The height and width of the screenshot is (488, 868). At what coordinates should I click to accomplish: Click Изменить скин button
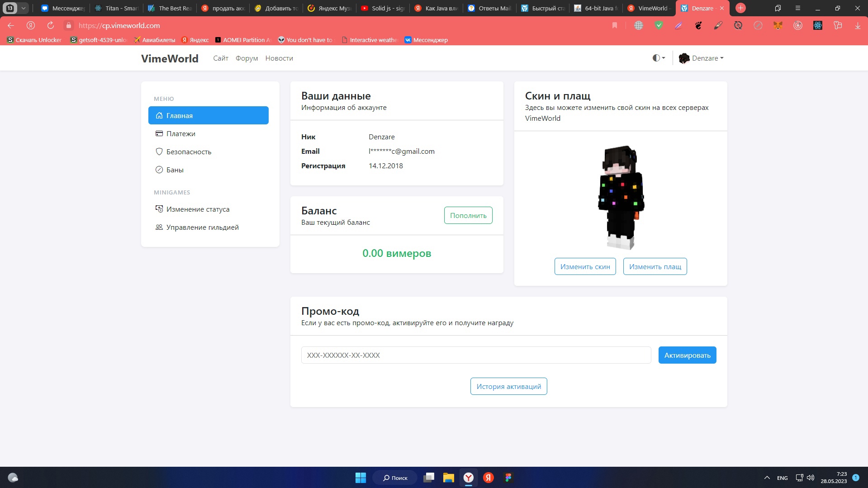point(585,266)
